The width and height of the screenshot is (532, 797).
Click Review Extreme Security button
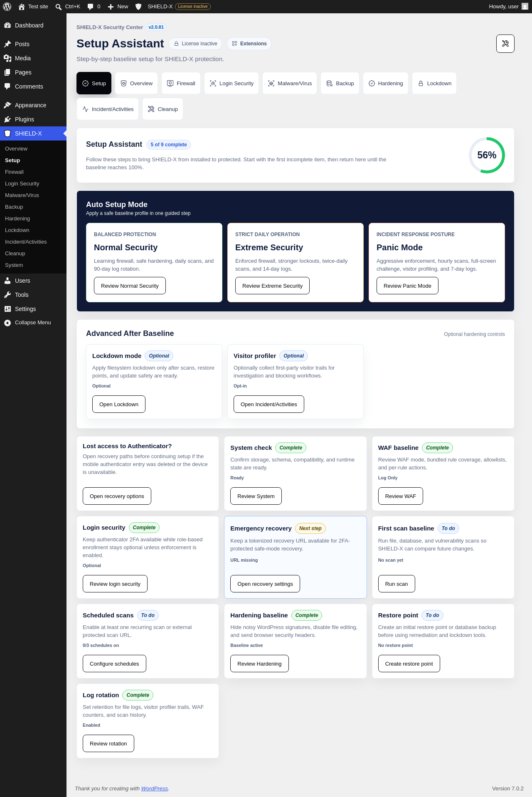coord(272,286)
